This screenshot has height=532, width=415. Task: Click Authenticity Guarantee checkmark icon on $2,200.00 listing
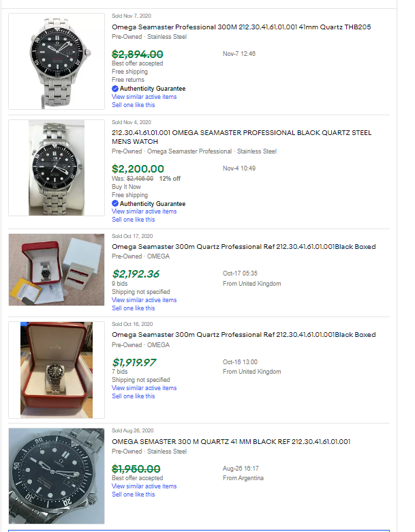click(x=115, y=204)
